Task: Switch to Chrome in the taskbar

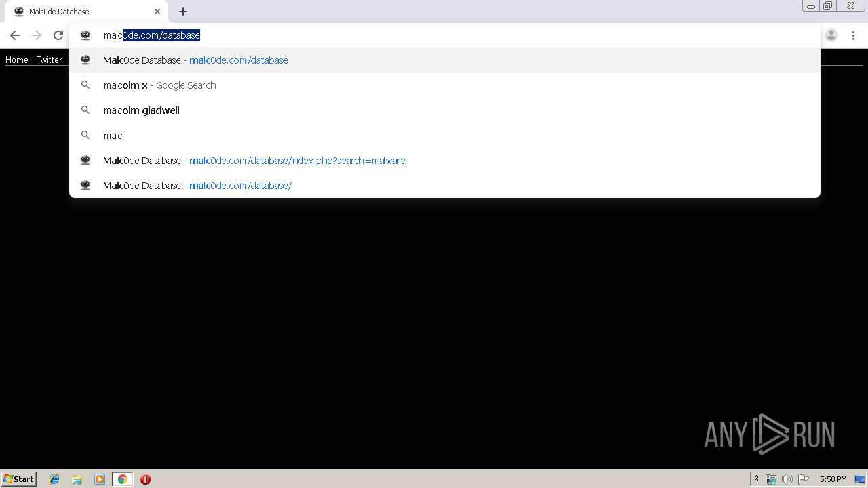Action: (122, 479)
